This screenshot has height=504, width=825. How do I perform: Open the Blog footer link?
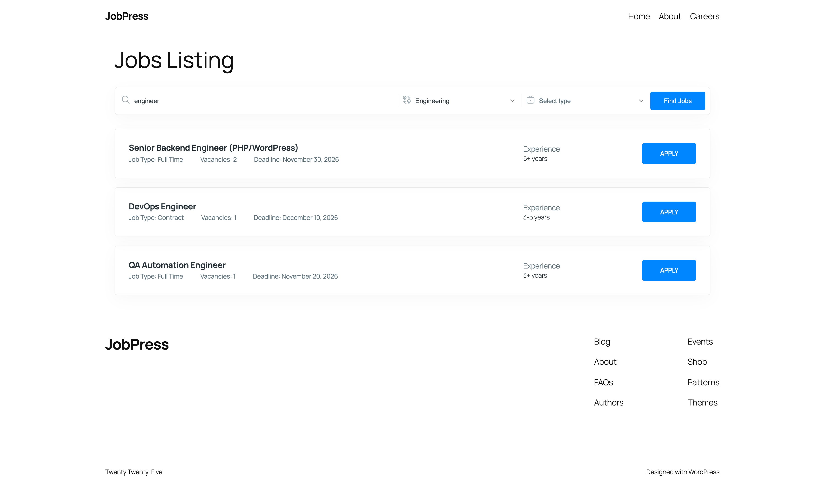point(602,342)
